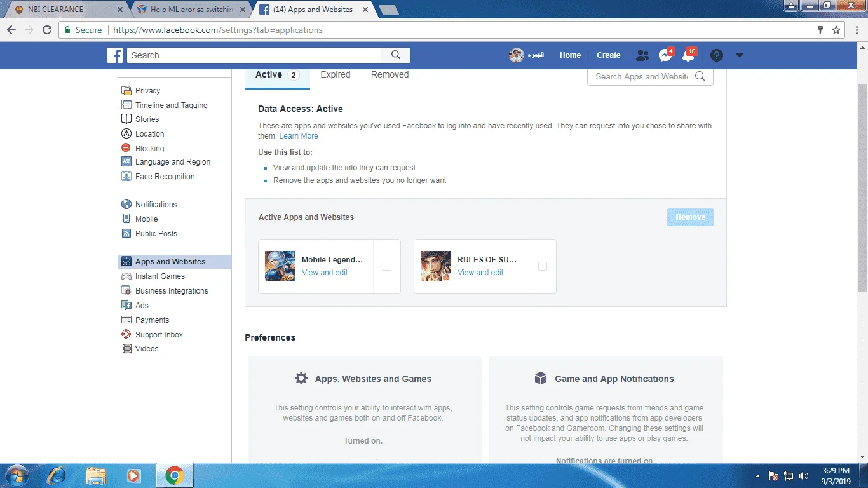The width and height of the screenshot is (868, 488).
Task: Show hidden tray icons arrow
Action: 757,476
